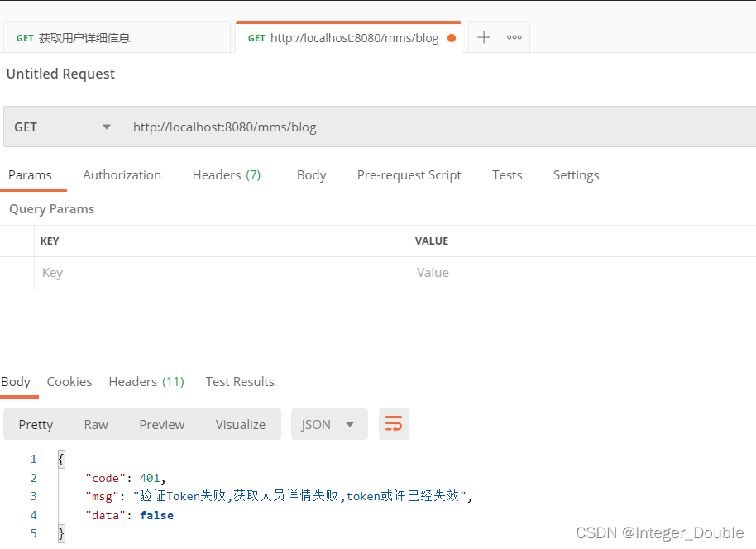Viewport: 756px width, 549px height.
Task: Switch to the Authorization tab
Action: click(122, 174)
